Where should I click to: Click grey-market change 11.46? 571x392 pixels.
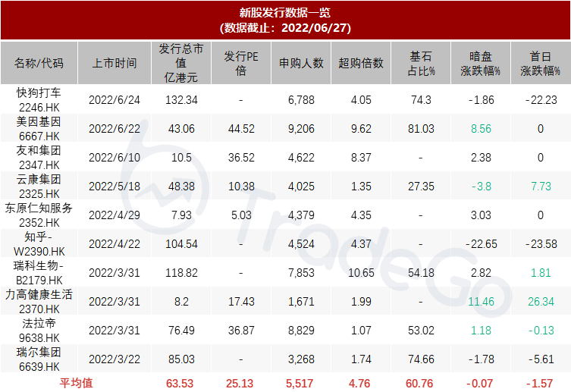[481, 302]
